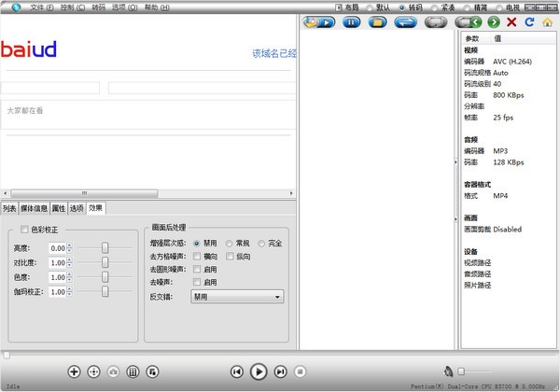Click the 对比度 slider handle
Screen dimensions: 560x392
(x=105, y=263)
